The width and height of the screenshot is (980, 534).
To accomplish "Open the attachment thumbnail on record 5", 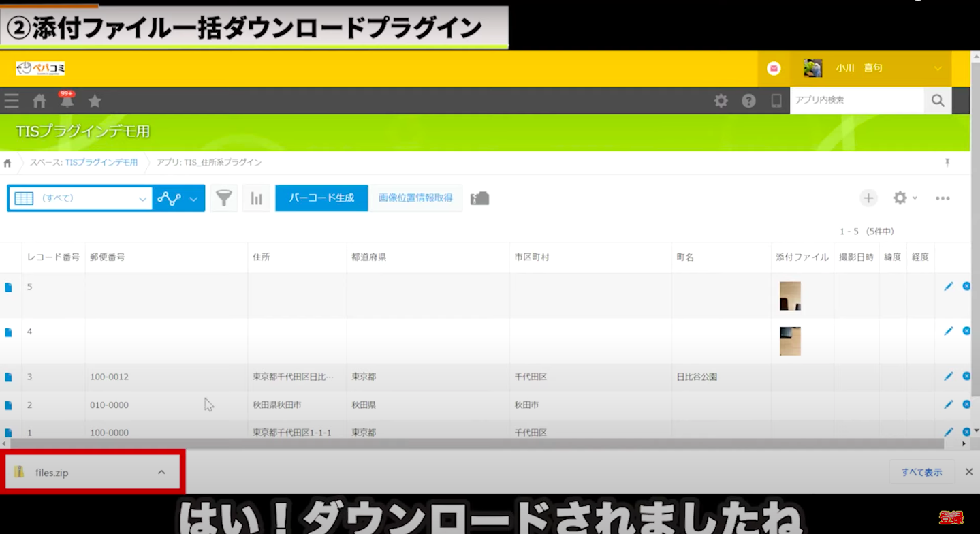I will pyautogui.click(x=789, y=296).
